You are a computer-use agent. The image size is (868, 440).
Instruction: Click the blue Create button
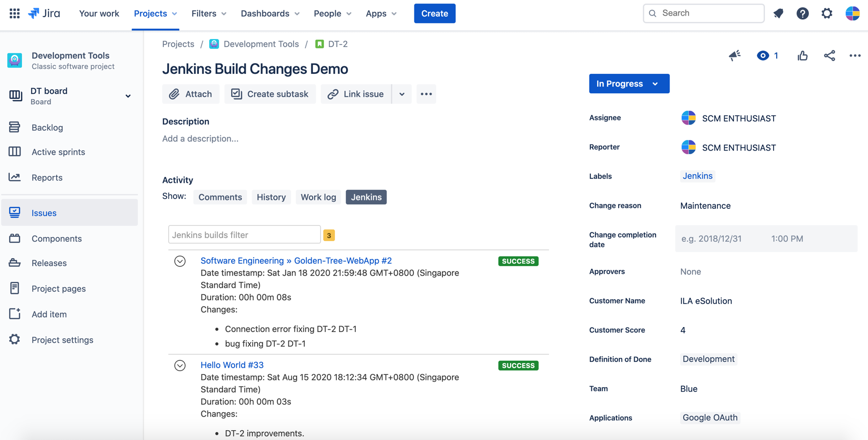[x=434, y=13]
